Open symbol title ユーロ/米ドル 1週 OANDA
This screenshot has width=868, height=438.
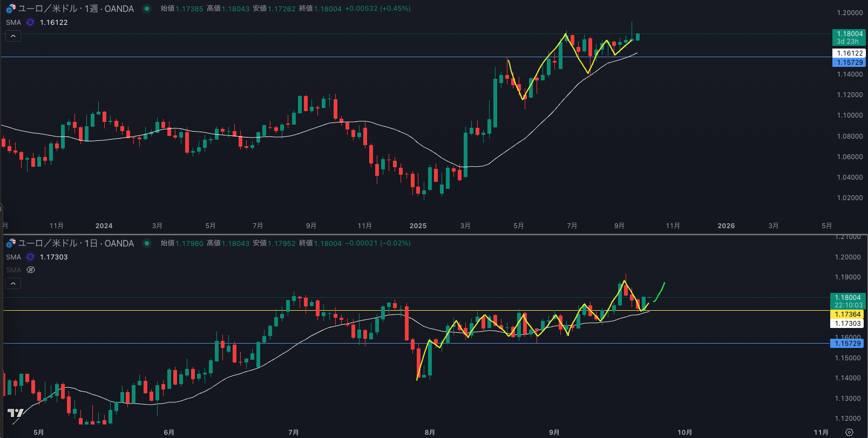(76, 9)
